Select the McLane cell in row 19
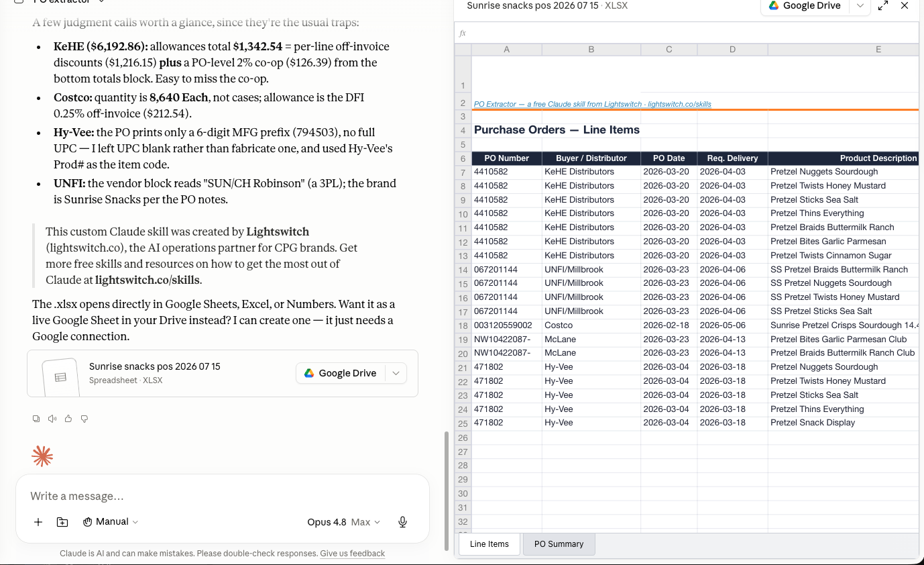The width and height of the screenshot is (924, 565). [591, 340]
